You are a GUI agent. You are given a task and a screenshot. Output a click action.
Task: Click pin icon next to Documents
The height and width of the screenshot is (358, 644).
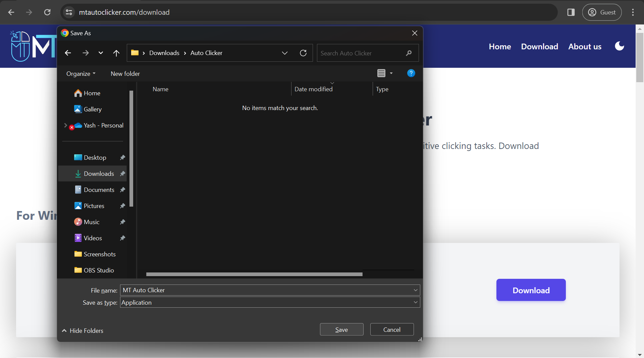[122, 190]
